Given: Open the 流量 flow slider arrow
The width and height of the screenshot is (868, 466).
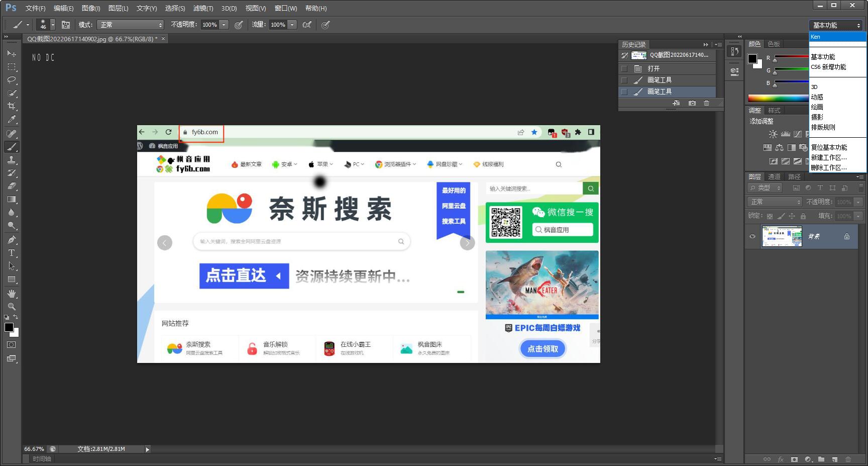Looking at the screenshot, I should (292, 25).
